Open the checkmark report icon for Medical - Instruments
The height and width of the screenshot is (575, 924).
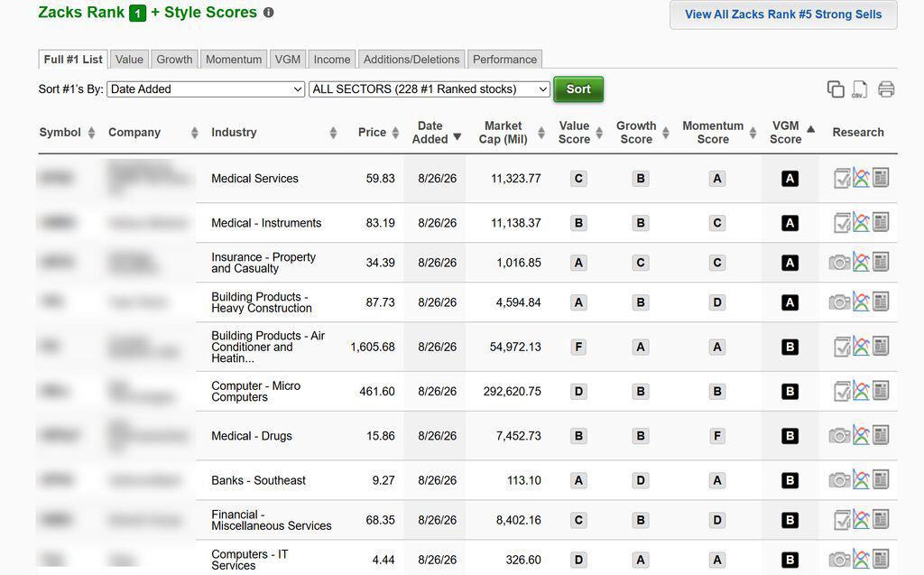click(842, 223)
